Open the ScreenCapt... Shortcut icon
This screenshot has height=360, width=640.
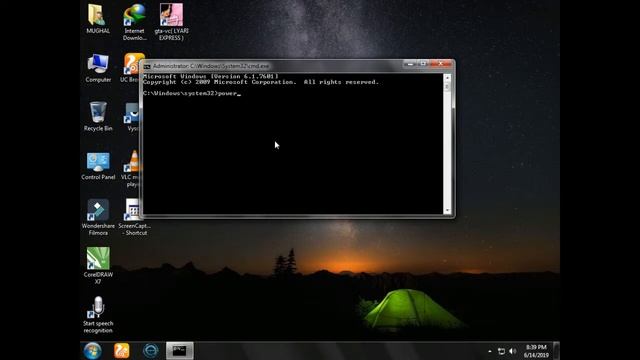point(134,217)
